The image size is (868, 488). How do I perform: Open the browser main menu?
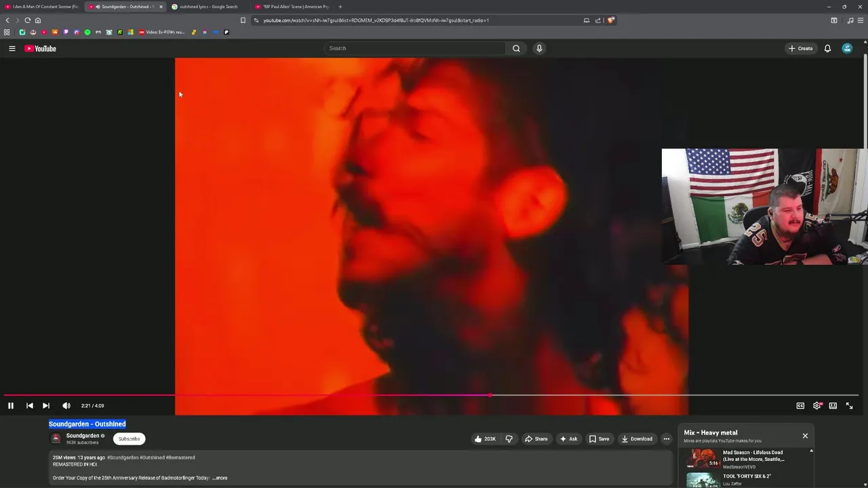pos(861,20)
